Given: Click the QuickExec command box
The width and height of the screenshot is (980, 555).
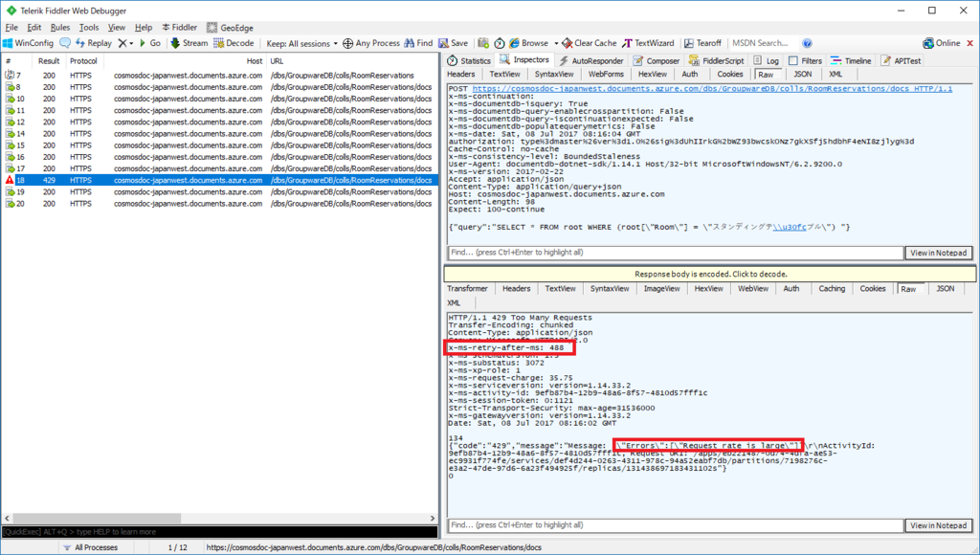Looking at the screenshot, I should pyautogui.click(x=219, y=532).
